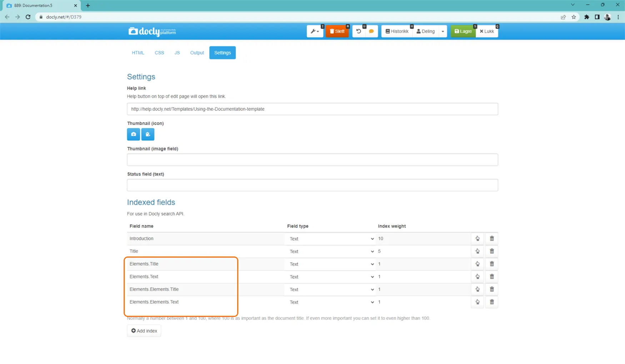Screen dimensions: 625x364
Task: Click the undo arrow icon
Action: 359,31
